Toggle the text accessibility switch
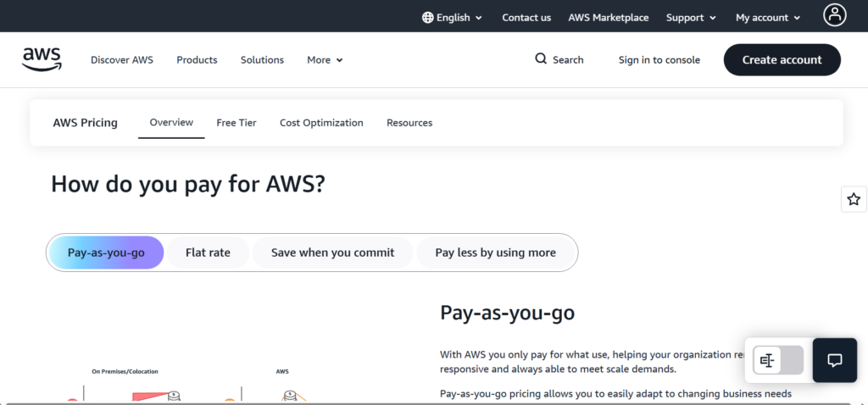 (777, 360)
